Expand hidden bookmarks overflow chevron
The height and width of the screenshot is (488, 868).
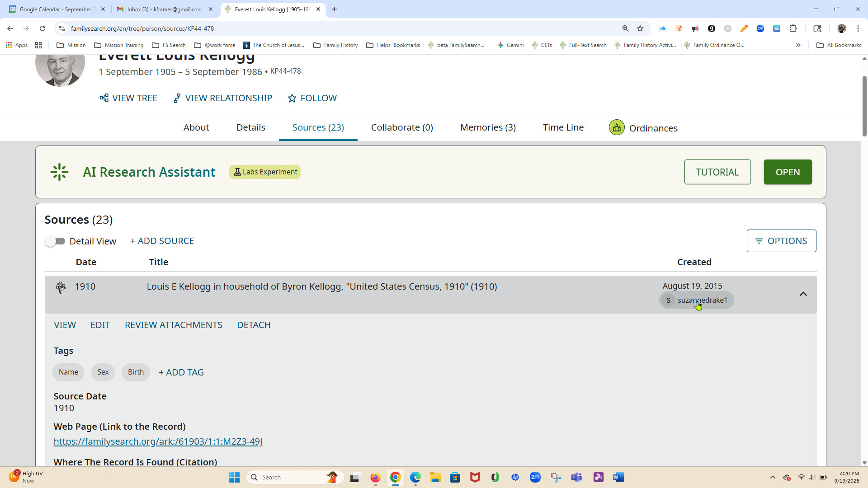[798, 45]
